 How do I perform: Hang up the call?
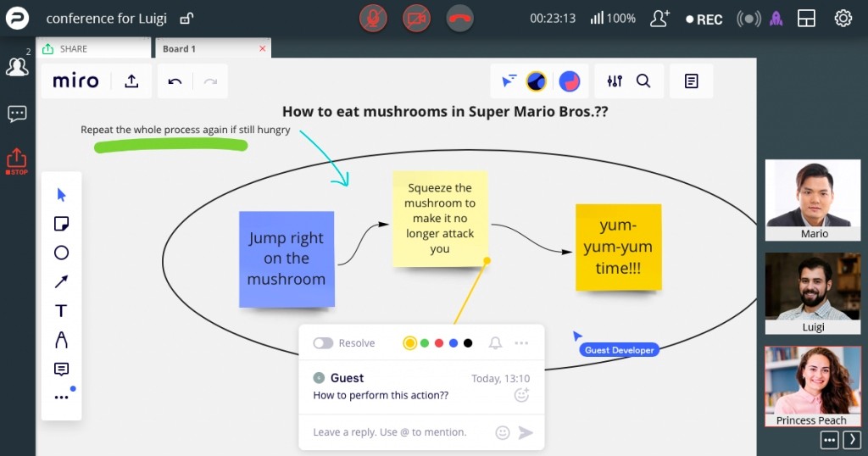(x=460, y=19)
